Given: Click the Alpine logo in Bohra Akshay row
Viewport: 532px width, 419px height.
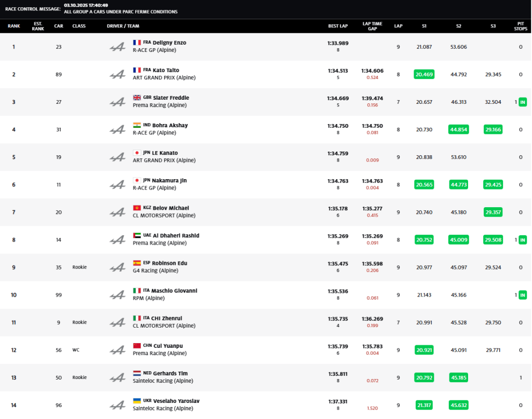Looking at the screenshot, I should (117, 129).
